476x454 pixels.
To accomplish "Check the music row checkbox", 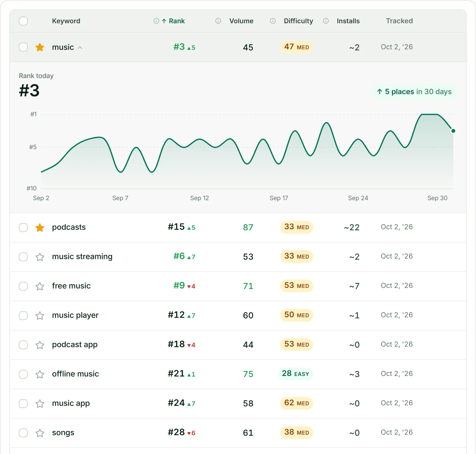I will click(x=23, y=47).
